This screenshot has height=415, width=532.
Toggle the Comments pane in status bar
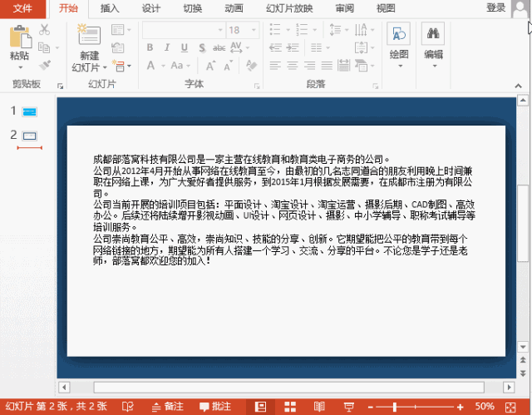214,407
